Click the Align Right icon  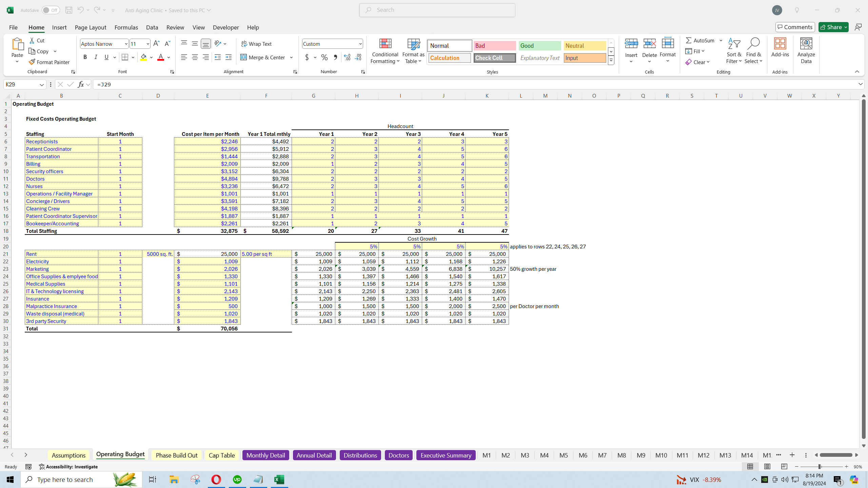click(x=205, y=57)
